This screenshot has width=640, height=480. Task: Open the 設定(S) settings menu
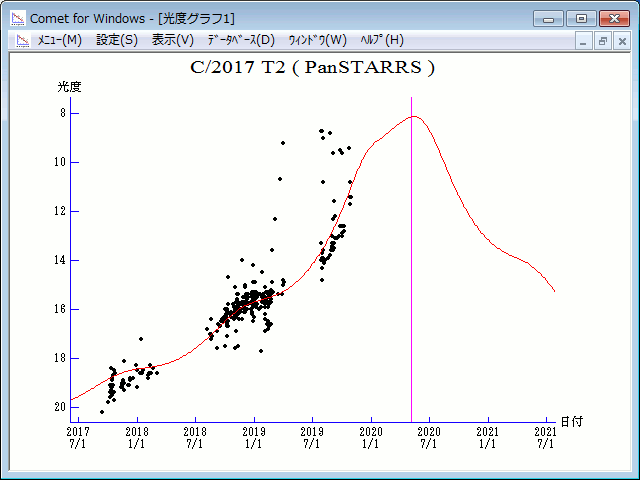(117, 40)
